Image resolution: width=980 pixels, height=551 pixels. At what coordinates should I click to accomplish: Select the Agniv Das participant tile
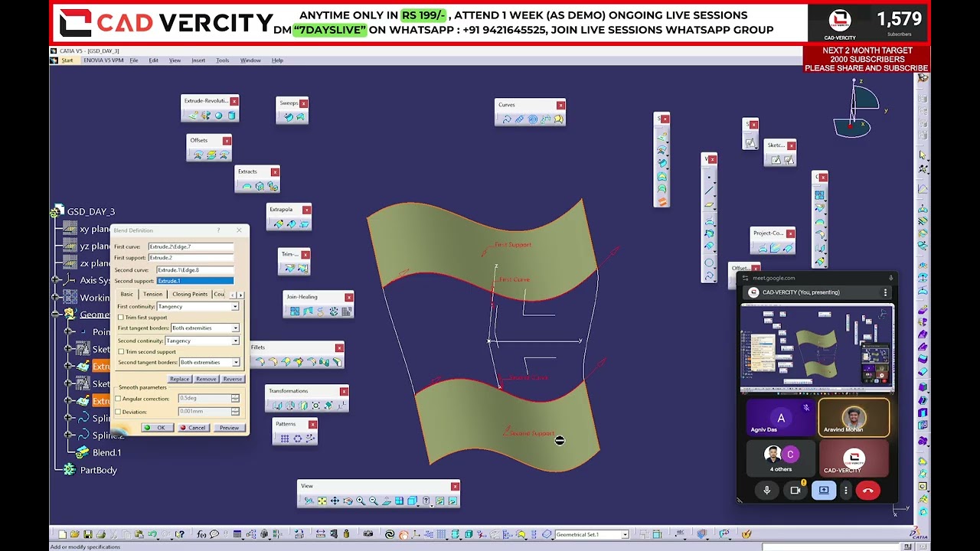click(781, 418)
